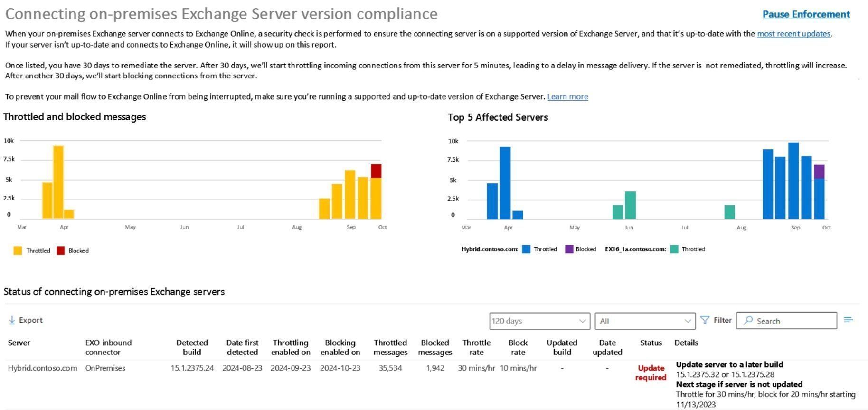Sort by Throttled messages column
The width and height of the screenshot is (868, 410).
pyautogui.click(x=390, y=348)
